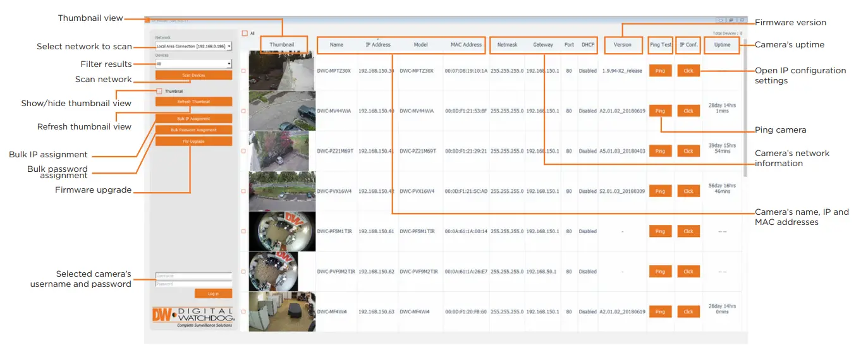Open the Network connection dropdown
This screenshot has width=868, height=350.
point(193,46)
